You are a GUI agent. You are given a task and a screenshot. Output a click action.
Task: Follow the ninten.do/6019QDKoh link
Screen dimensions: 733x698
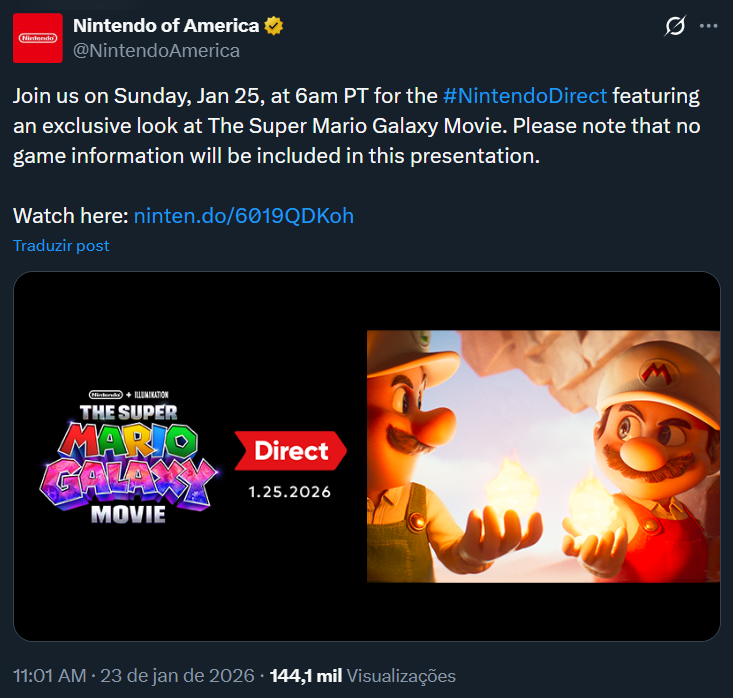point(243,216)
